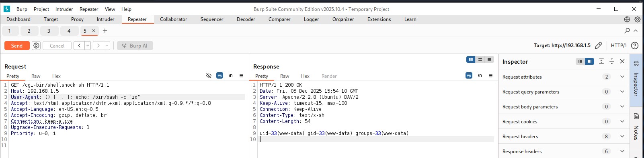The image size is (644, 158).
Task: Go back to previous request in history
Action: coord(79,46)
